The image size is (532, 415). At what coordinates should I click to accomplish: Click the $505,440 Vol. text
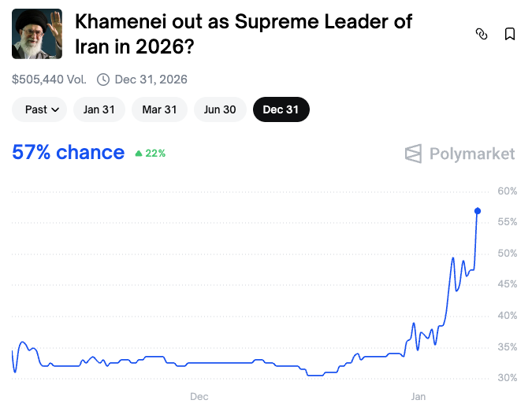49,79
